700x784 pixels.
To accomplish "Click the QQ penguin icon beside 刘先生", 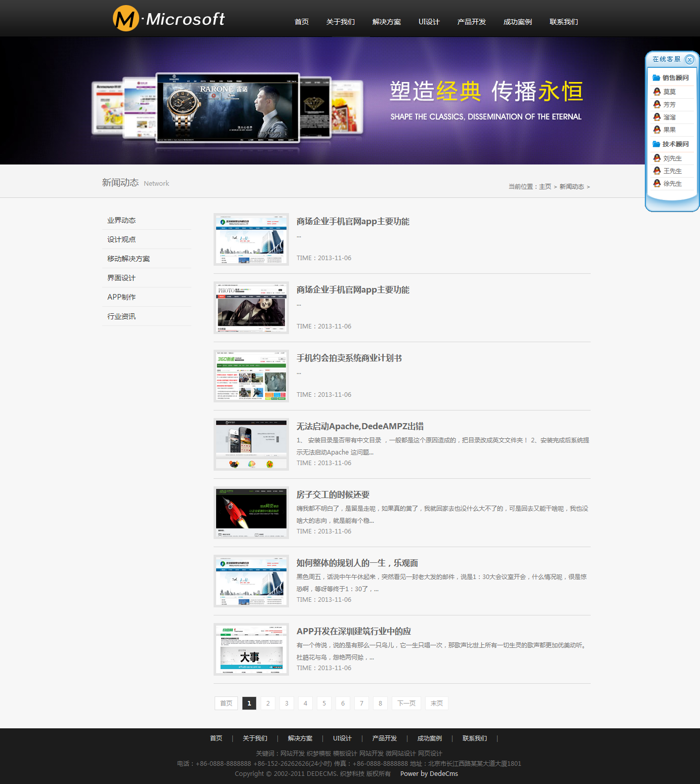I will (x=656, y=158).
